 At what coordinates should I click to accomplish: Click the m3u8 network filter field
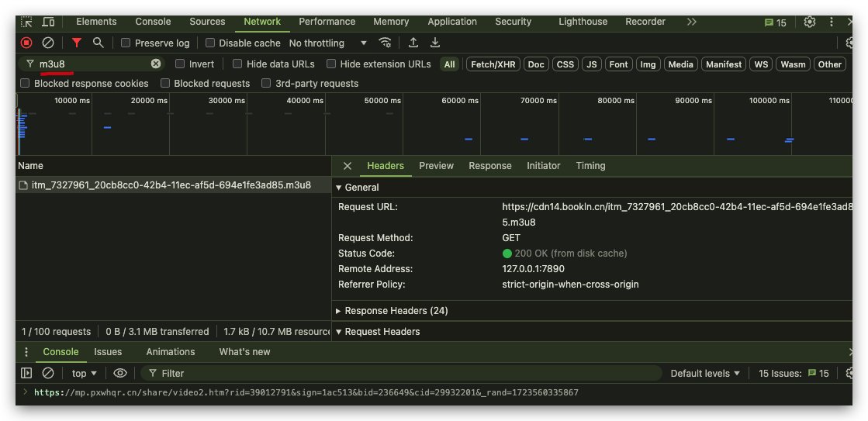pos(92,64)
